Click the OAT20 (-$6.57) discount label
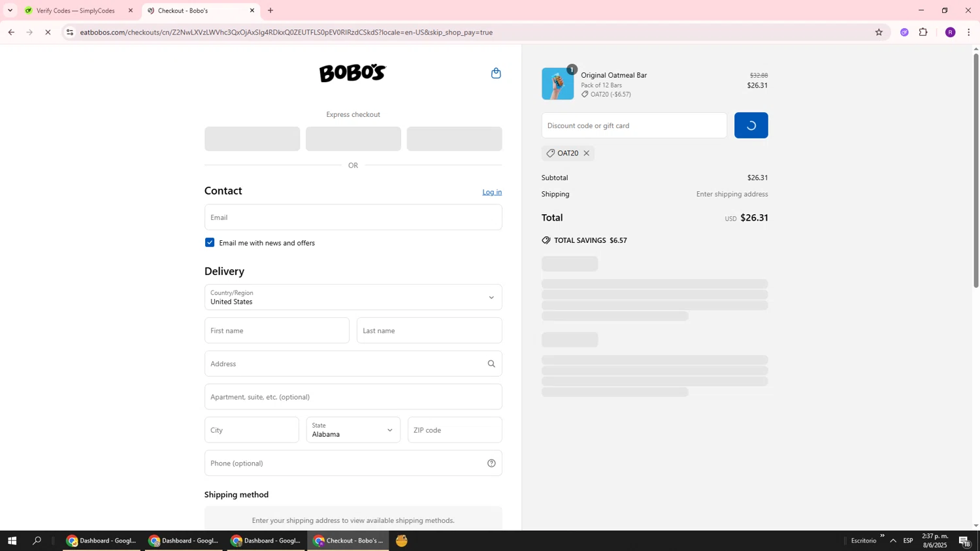The width and height of the screenshot is (980, 551). 606,94
